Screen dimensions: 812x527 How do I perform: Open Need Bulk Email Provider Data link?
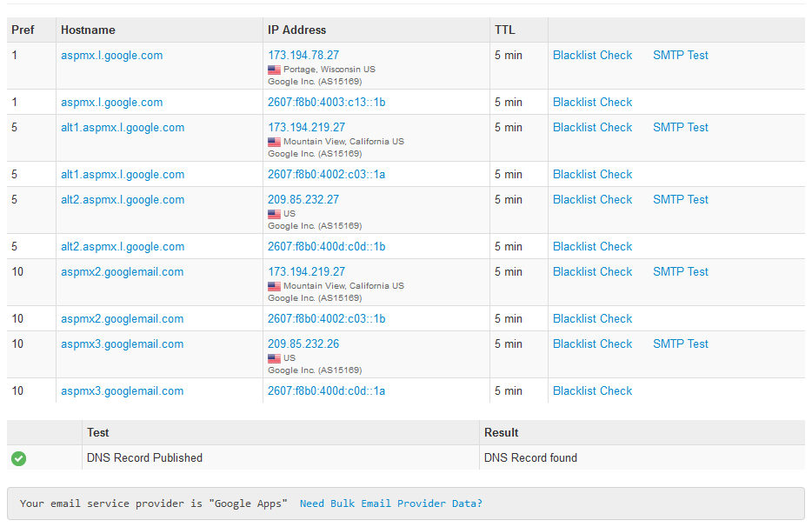(390, 504)
